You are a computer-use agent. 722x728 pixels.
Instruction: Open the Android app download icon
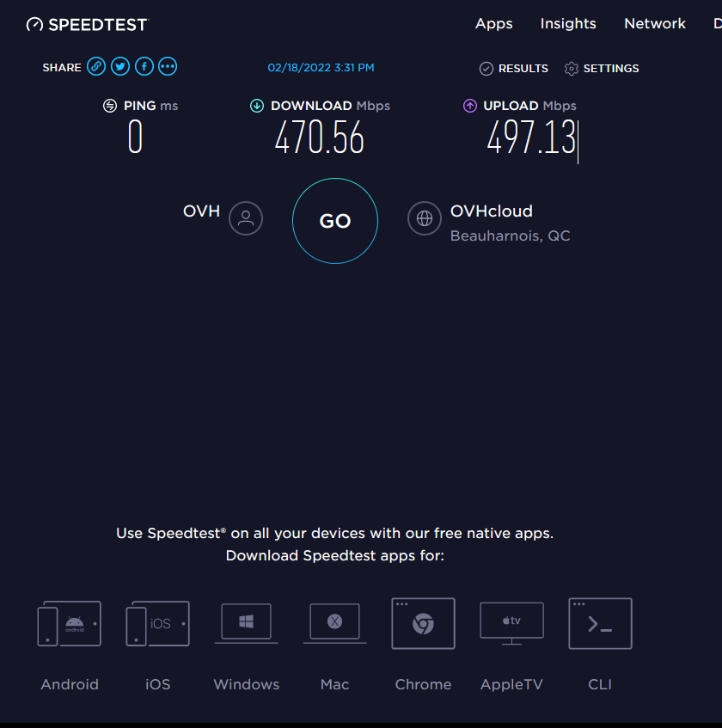tap(70, 624)
